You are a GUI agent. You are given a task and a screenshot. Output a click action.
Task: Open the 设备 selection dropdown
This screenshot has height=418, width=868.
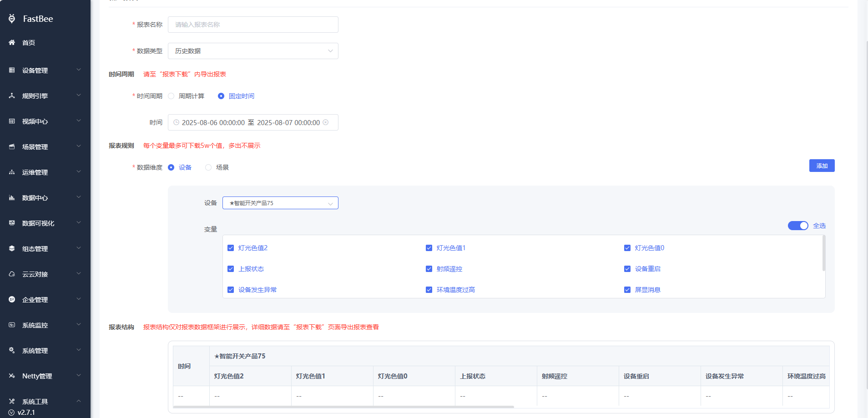click(280, 203)
